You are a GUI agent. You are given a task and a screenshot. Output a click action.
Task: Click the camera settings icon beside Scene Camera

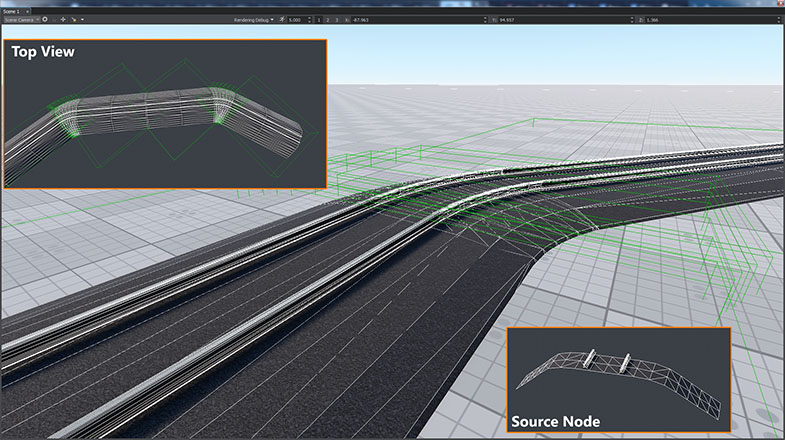tap(44, 19)
